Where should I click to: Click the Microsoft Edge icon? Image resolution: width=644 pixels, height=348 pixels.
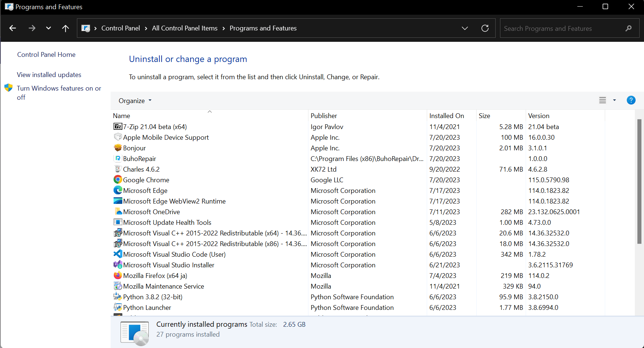[x=118, y=190]
